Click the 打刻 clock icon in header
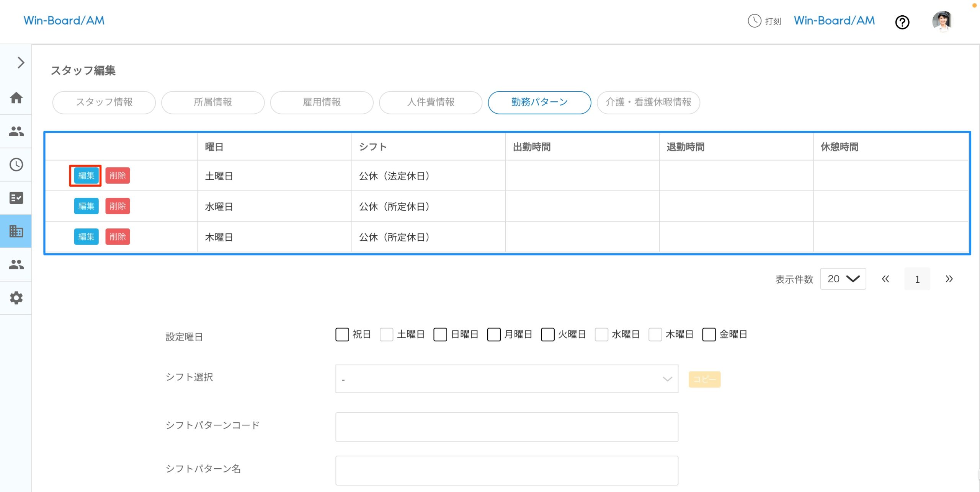 pyautogui.click(x=755, y=21)
